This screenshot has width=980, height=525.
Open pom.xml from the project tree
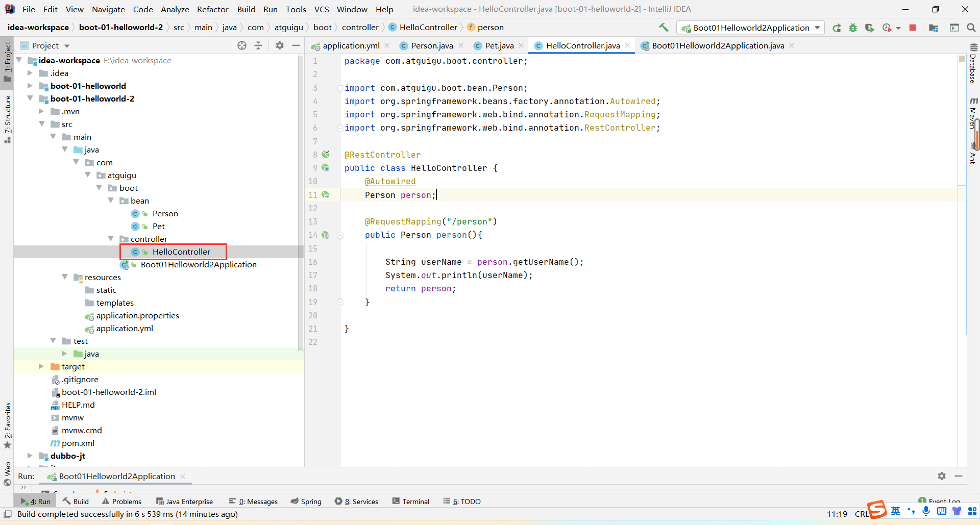[x=78, y=443]
